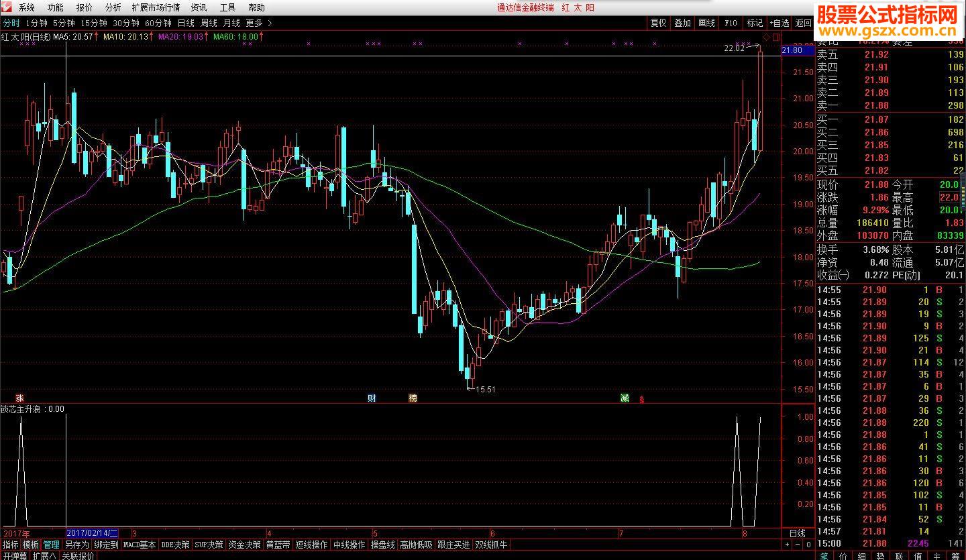This screenshot has height=560, width=966.
Task: Open the 帮助 menu
Action: (257, 8)
